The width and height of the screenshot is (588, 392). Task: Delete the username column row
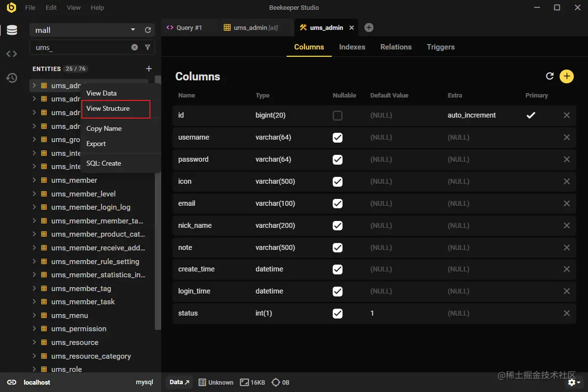coord(567,137)
